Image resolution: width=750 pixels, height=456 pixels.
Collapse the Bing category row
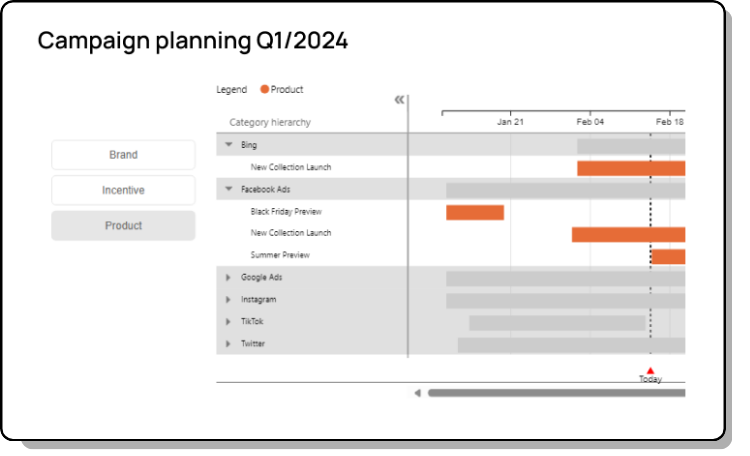229,145
